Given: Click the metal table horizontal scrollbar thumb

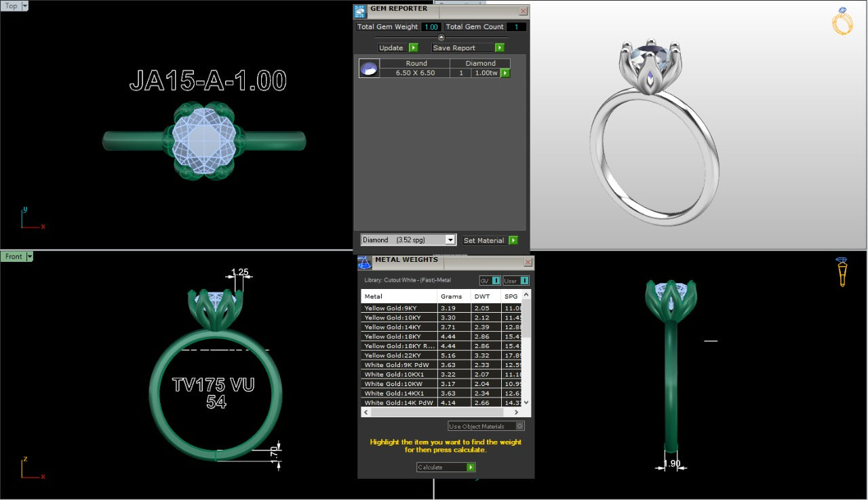Looking at the screenshot, I should 437,412.
